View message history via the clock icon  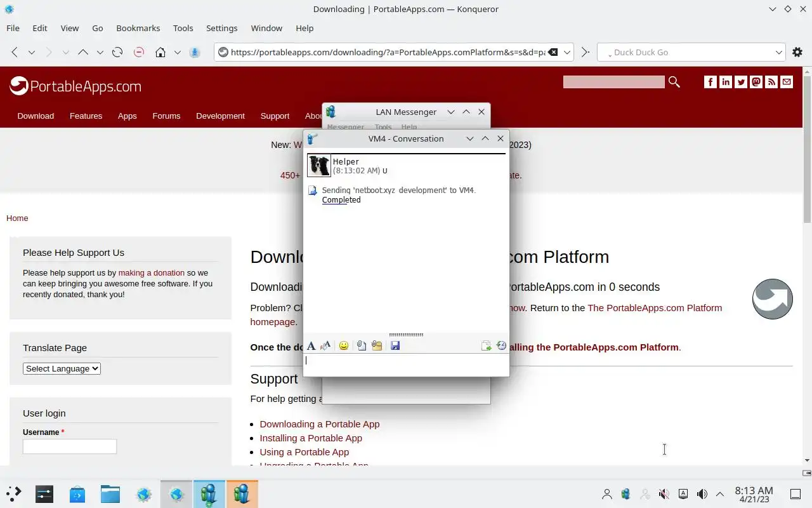click(x=502, y=345)
